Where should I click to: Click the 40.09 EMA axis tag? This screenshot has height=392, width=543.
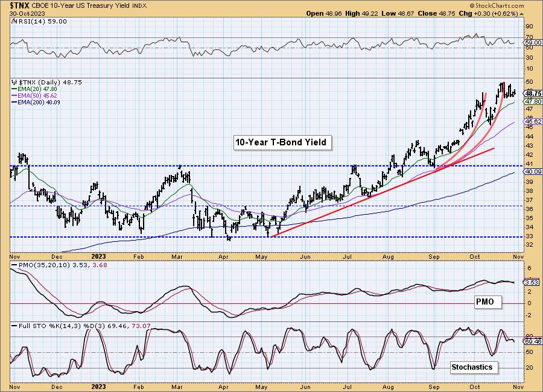(x=533, y=171)
